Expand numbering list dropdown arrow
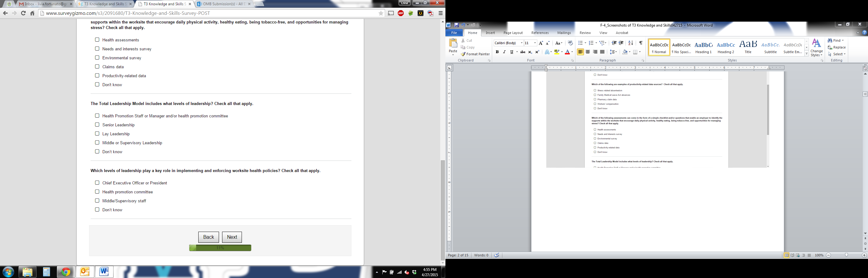868x278 pixels. (596, 43)
